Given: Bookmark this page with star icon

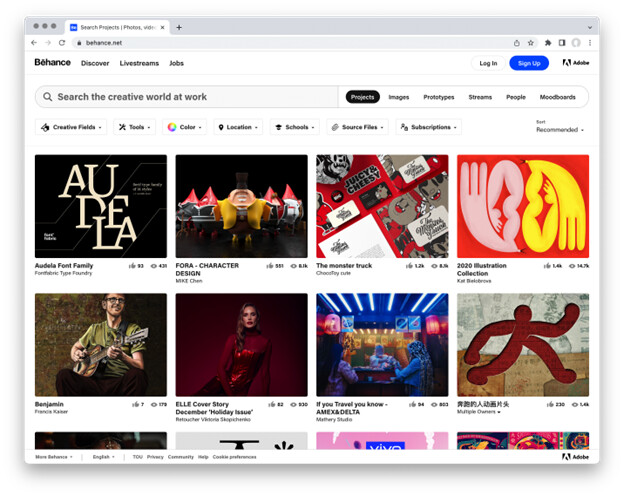Looking at the screenshot, I should point(531,43).
